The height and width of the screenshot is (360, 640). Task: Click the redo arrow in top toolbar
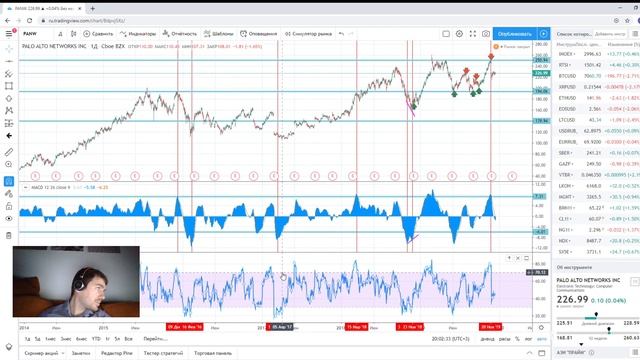coord(351,33)
